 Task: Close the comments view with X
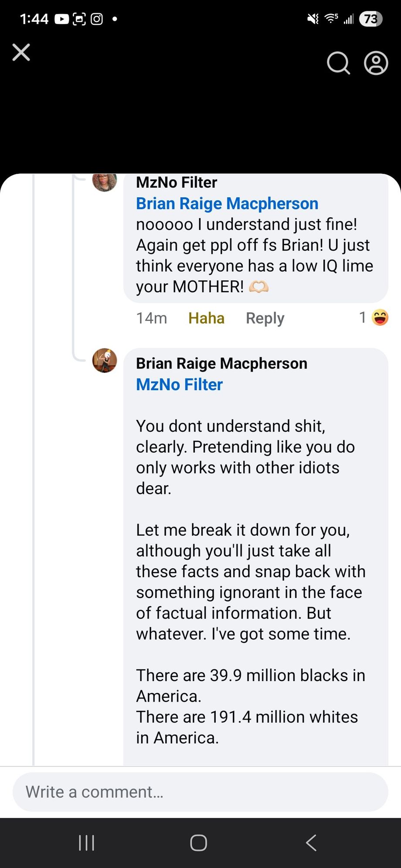(x=21, y=52)
